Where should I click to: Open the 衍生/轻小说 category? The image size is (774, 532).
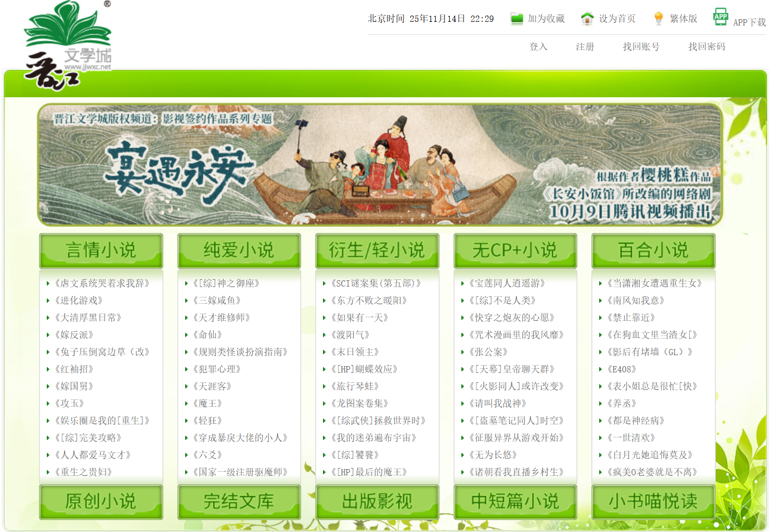click(x=377, y=250)
